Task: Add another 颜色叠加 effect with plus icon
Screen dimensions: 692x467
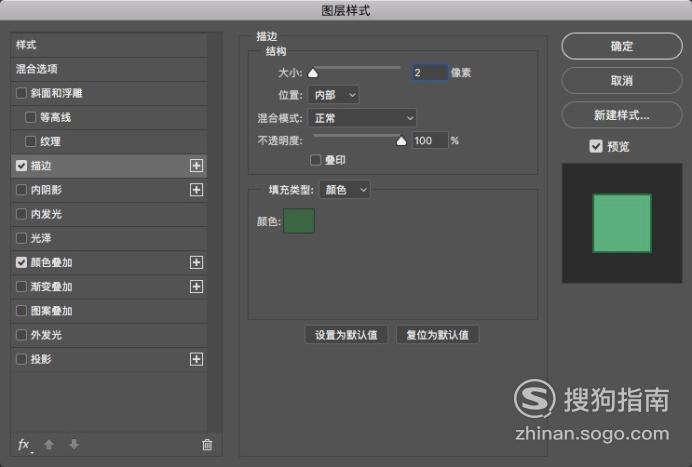Action: coord(196,262)
